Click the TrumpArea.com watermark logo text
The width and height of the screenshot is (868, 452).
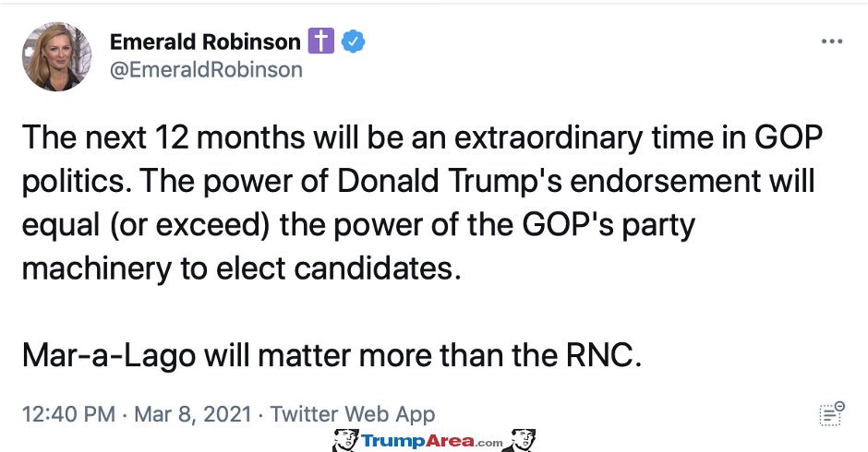[432, 441]
